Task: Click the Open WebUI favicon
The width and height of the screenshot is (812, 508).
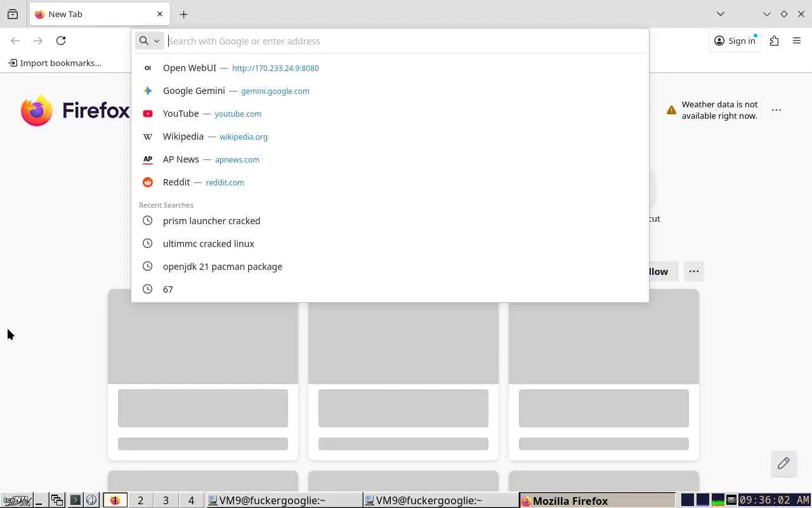Action: (148, 68)
